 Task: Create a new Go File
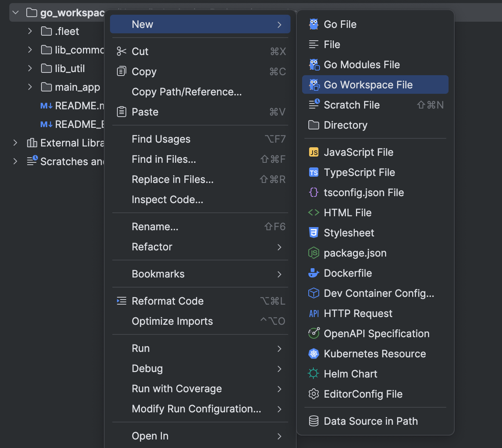340,24
